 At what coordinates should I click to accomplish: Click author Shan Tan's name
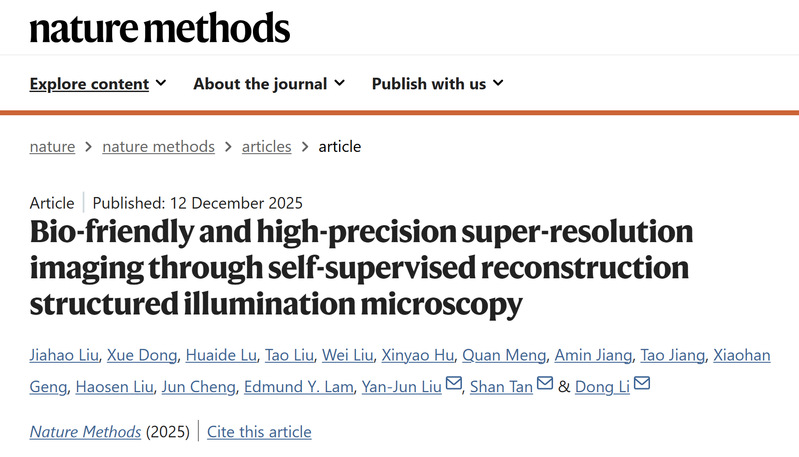tap(502, 387)
